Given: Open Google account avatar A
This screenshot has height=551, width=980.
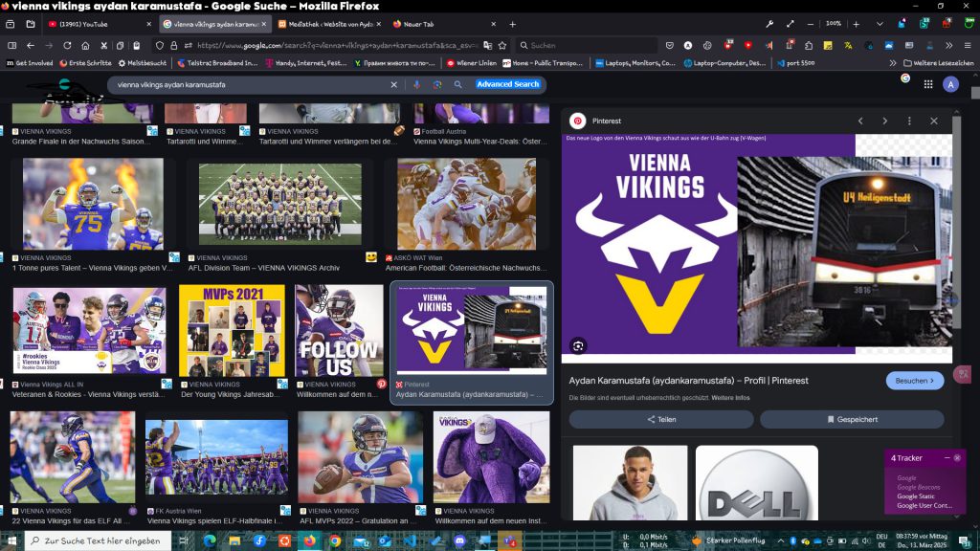Looking at the screenshot, I should point(950,84).
